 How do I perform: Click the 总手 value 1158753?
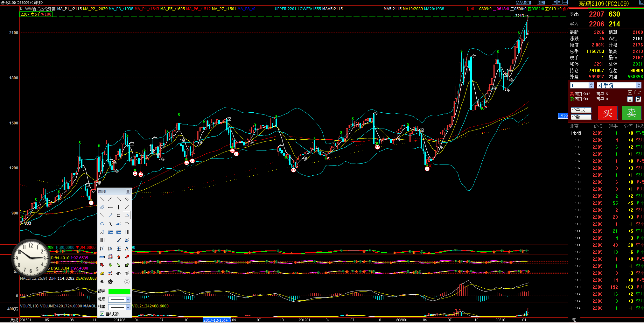595,51
